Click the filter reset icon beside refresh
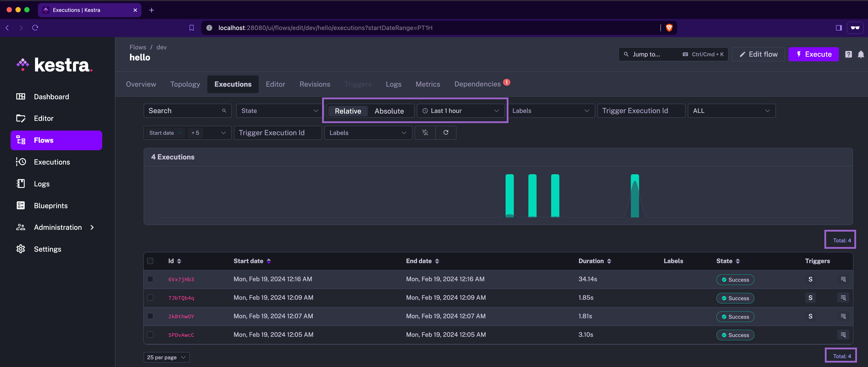Screen dimensions: 868x367 (x=425, y=133)
